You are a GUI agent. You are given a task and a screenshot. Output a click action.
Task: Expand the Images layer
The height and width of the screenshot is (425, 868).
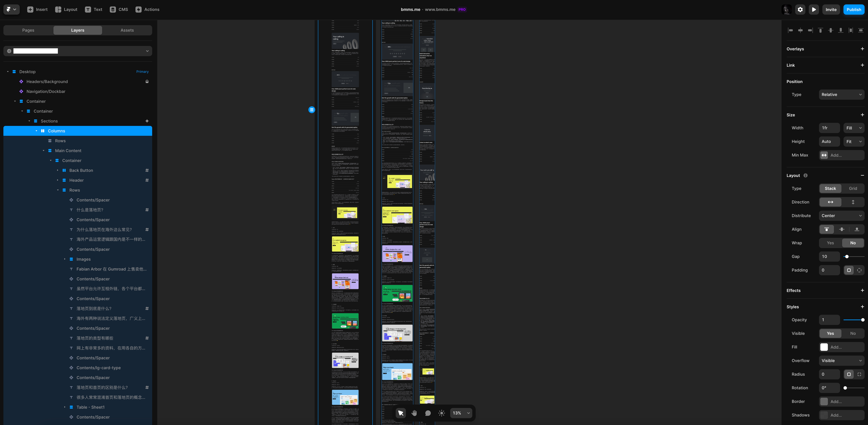click(65, 259)
